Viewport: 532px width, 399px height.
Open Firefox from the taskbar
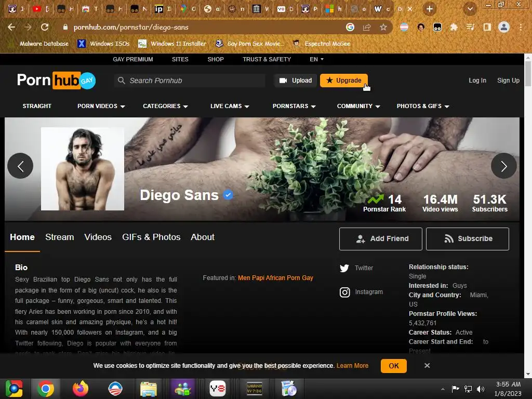coord(81,389)
